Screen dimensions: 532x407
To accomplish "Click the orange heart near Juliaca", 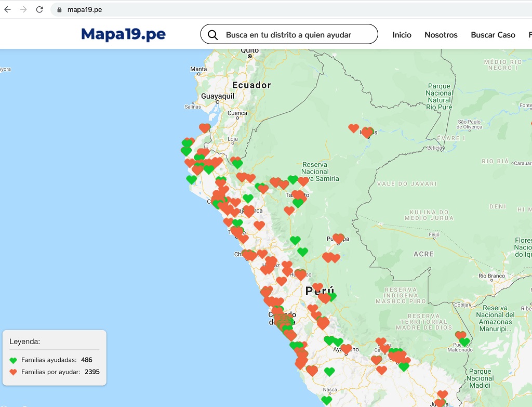I will click(443, 395).
